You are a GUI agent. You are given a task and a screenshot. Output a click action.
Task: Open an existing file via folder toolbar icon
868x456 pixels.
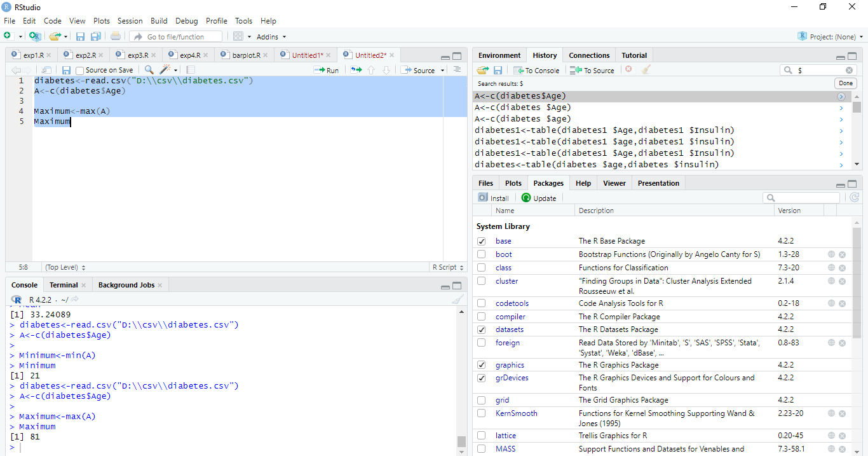pyautogui.click(x=55, y=36)
